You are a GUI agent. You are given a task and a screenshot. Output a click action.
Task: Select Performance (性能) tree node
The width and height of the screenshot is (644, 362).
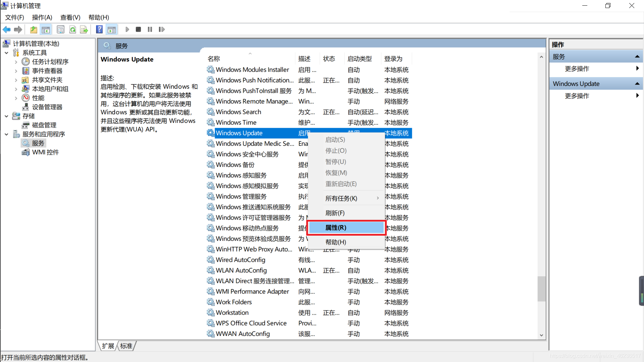38,98
